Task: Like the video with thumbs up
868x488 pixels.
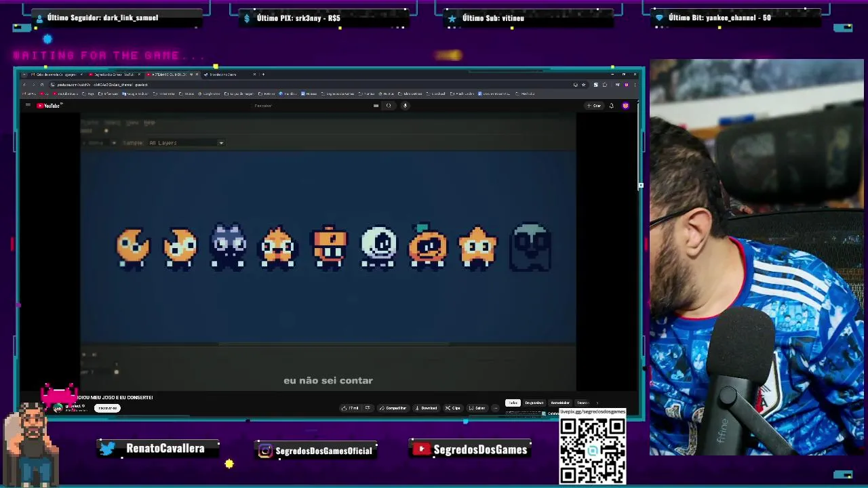Action: tap(351, 408)
